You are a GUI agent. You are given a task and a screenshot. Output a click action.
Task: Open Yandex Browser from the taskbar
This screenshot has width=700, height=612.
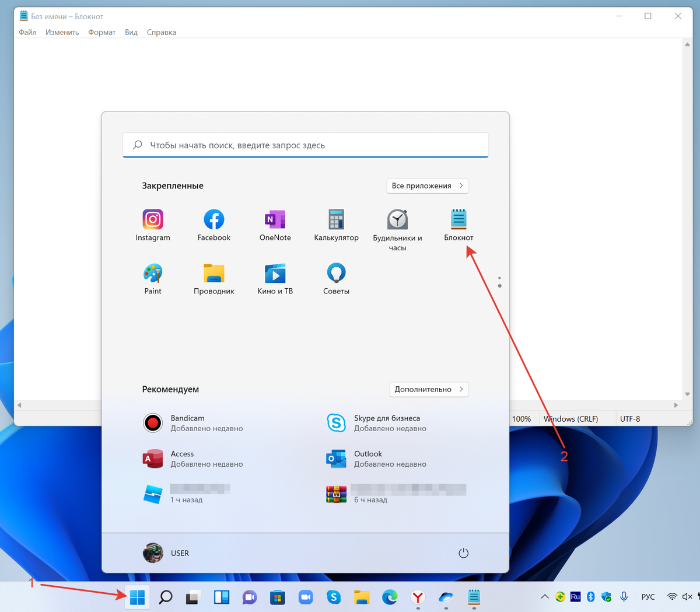click(x=418, y=597)
